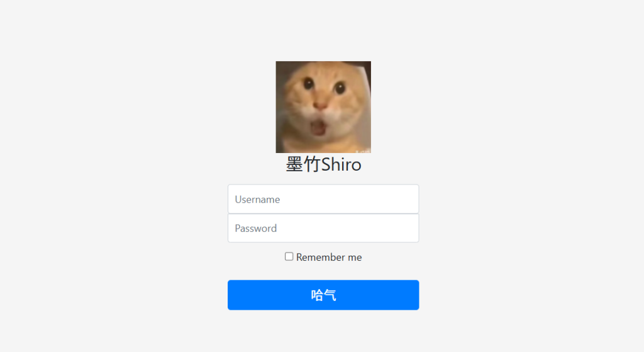This screenshot has height=352, width=644.
Task: Click the cat's open mouth in the avatar
Action: coord(318,127)
